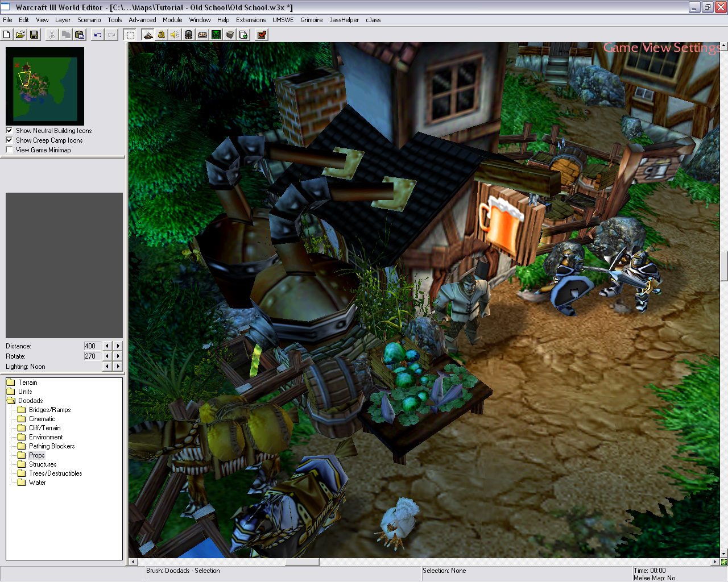Decrease Rotate value with left arrow
The image size is (728, 582).
107,356
